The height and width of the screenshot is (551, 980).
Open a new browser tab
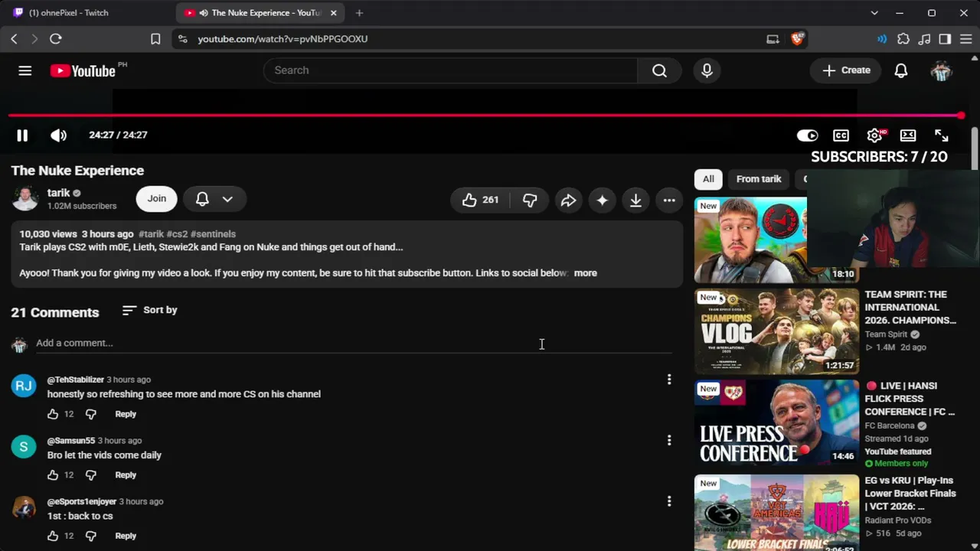(359, 13)
